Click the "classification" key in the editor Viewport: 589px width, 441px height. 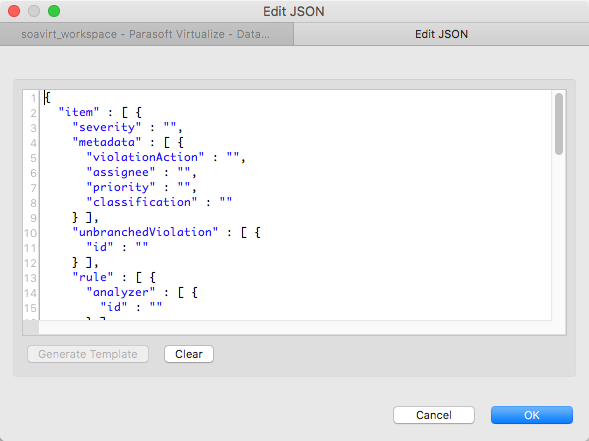[x=142, y=202]
